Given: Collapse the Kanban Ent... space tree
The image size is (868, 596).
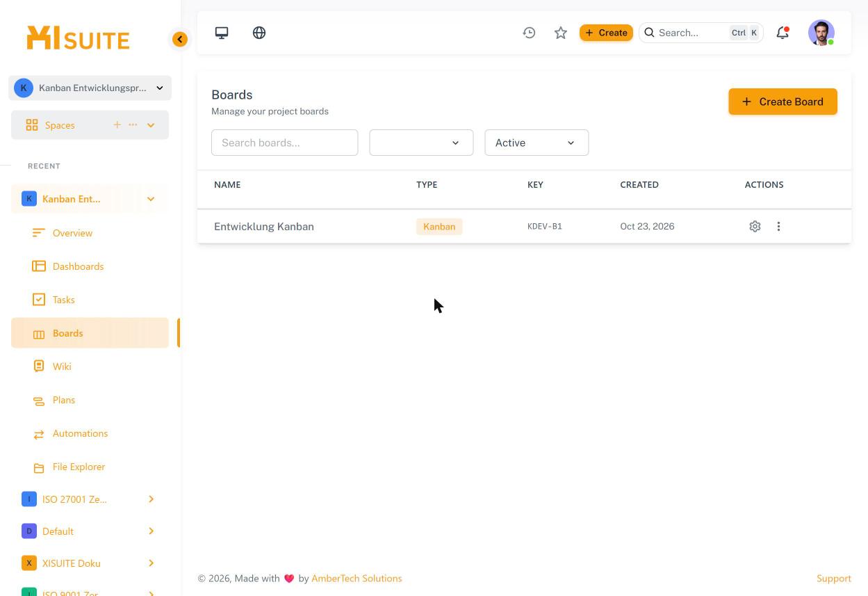Looking at the screenshot, I should tap(151, 199).
